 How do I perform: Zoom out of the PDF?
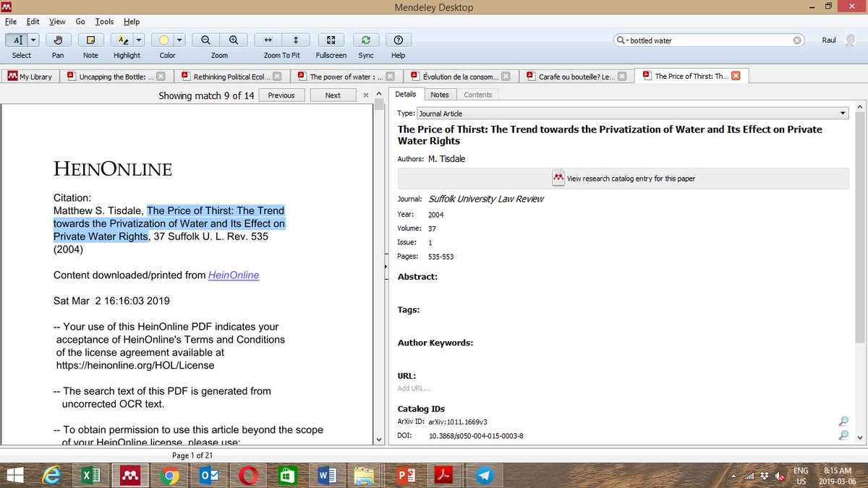206,40
